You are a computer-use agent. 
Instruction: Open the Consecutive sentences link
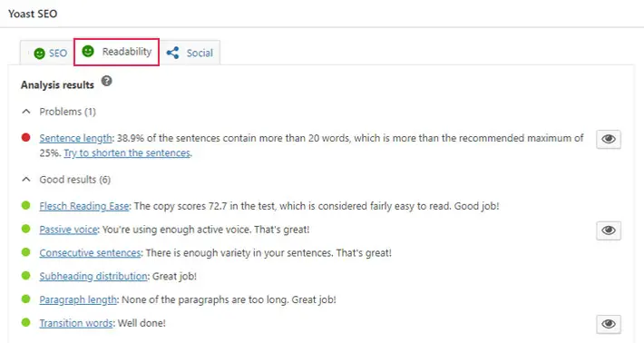click(x=90, y=252)
